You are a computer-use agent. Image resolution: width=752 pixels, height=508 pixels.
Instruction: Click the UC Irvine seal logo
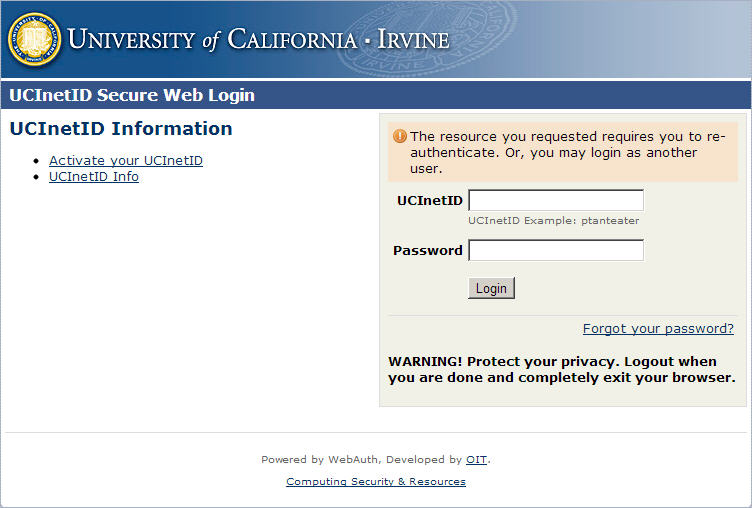(x=34, y=39)
